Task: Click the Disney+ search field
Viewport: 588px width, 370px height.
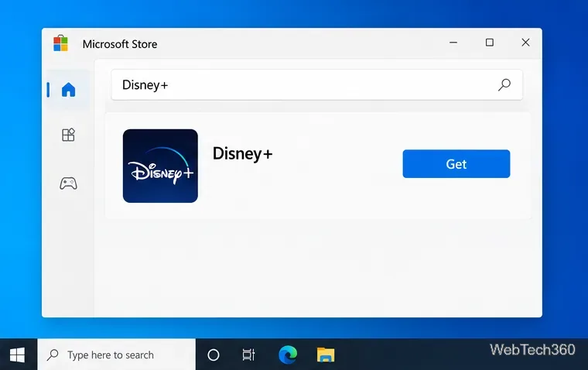Action: tap(317, 85)
